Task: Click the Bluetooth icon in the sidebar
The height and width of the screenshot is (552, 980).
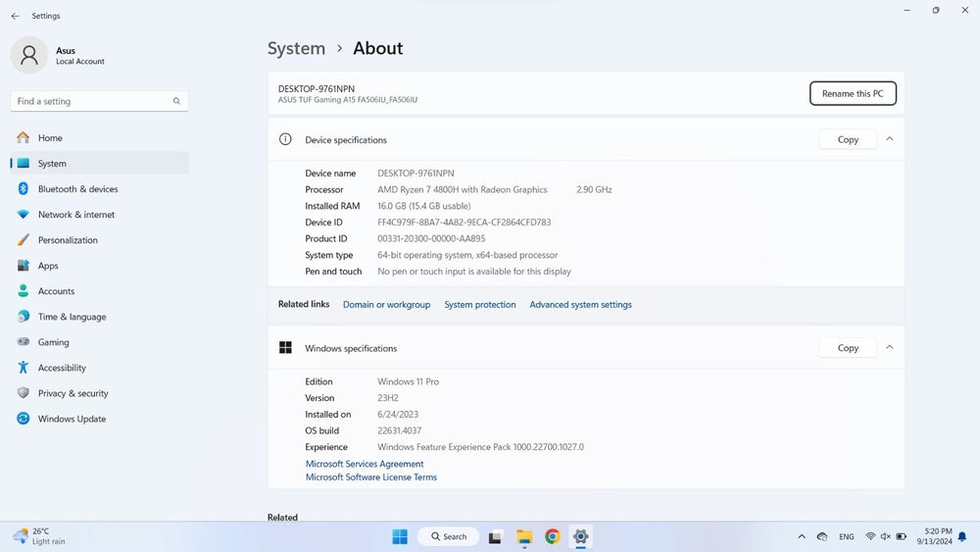Action: (x=24, y=189)
